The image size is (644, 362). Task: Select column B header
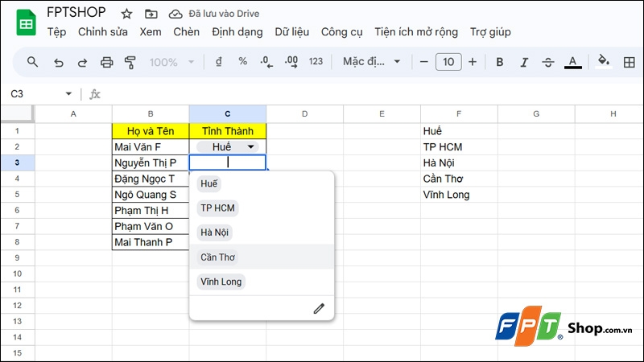pyautogui.click(x=151, y=113)
